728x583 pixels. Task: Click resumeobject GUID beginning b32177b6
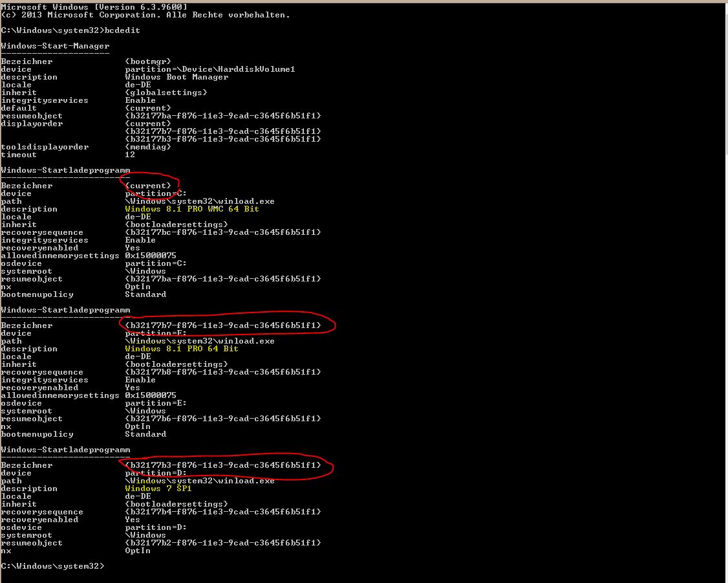pos(223,419)
